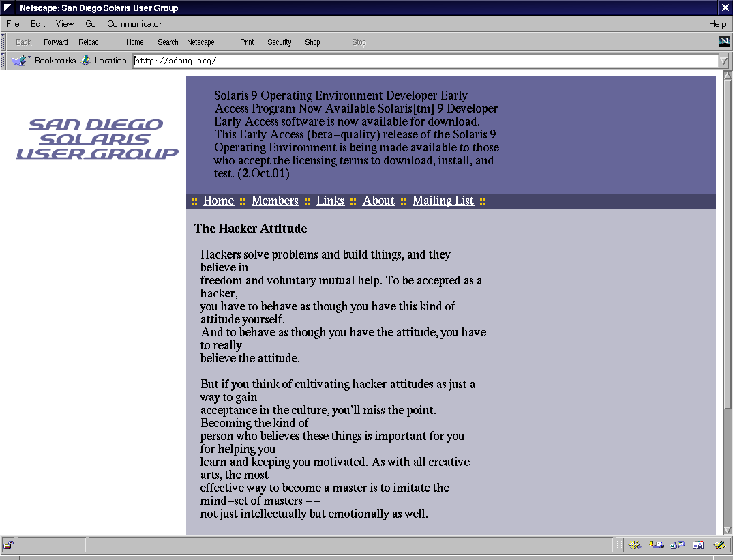733x560 pixels.
Task: Open the window menu icon in title bar
Action: [8, 8]
